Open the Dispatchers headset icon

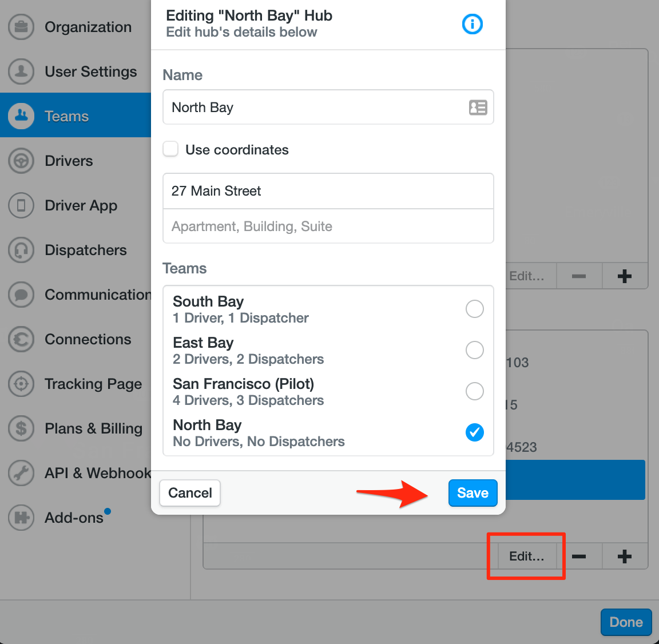21,250
